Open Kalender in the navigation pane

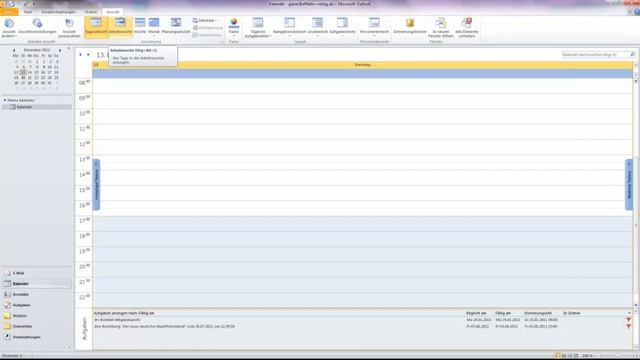tap(37, 284)
